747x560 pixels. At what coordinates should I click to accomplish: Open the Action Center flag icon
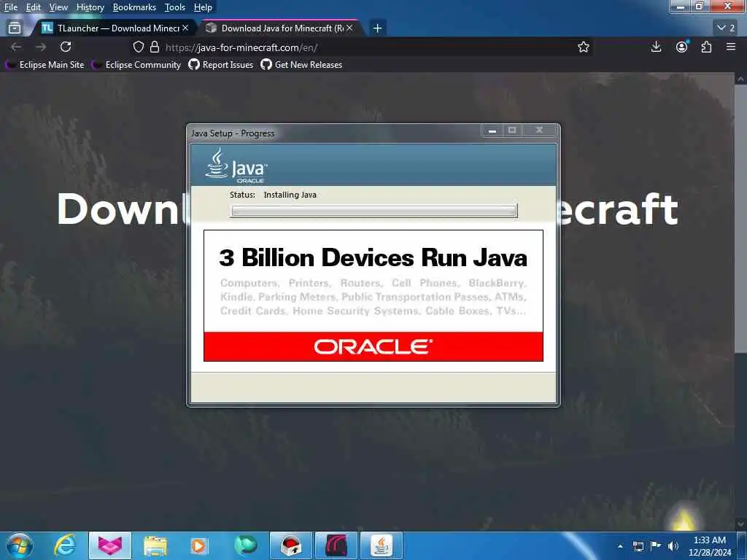656,546
